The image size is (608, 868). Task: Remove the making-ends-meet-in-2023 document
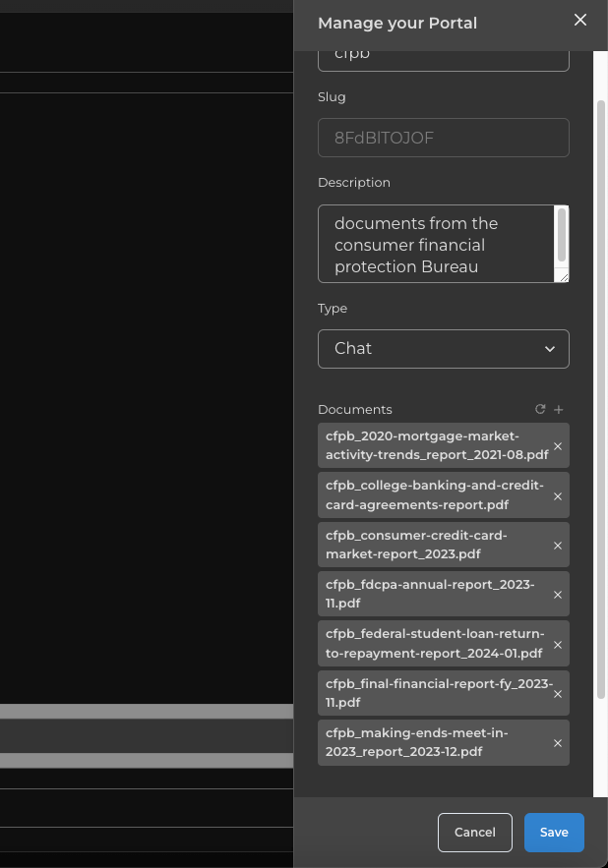[x=558, y=743]
